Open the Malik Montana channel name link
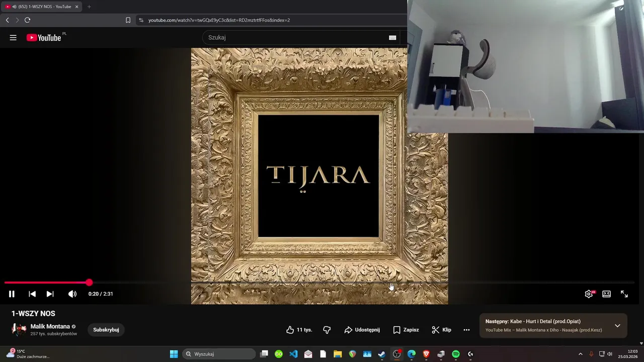 50,326
